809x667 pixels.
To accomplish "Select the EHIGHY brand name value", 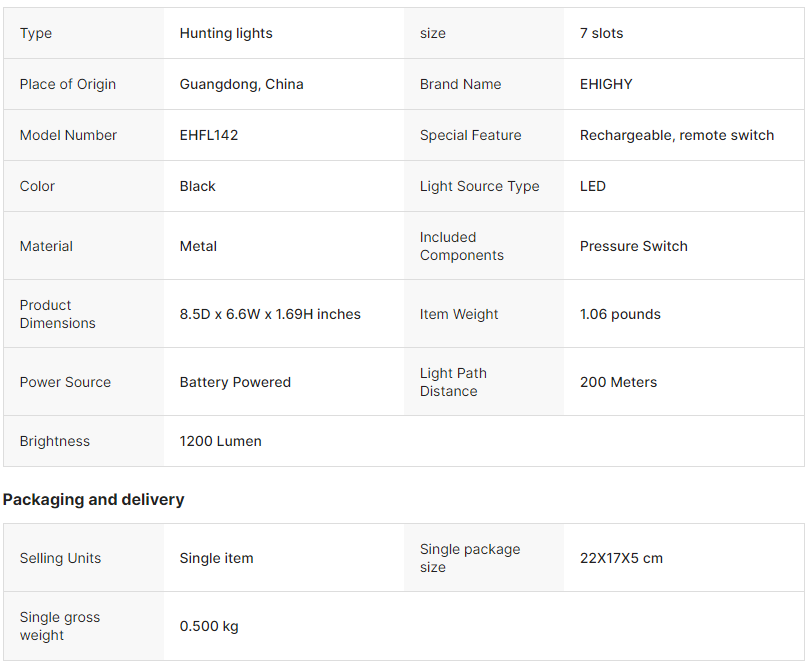I will [x=606, y=84].
